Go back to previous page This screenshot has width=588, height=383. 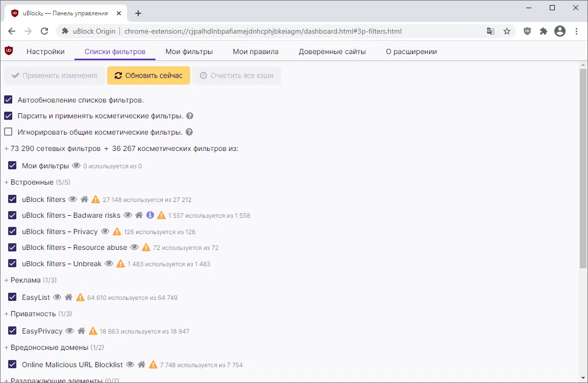point(12,31)
